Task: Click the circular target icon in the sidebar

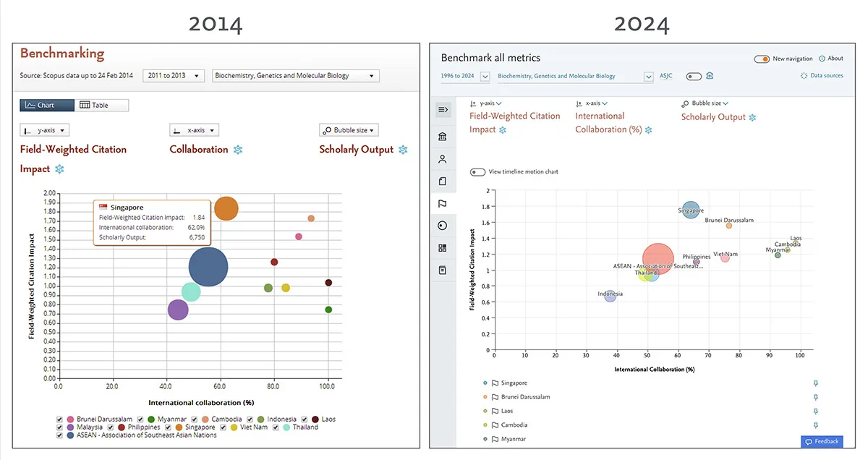Action: pos(443,226)
